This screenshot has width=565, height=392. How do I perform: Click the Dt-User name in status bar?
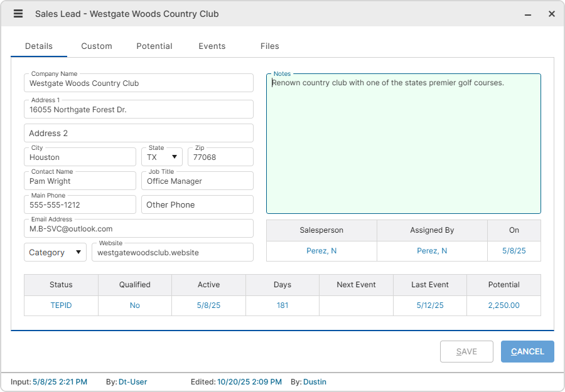pyautogui.click(x=132, y=382)
